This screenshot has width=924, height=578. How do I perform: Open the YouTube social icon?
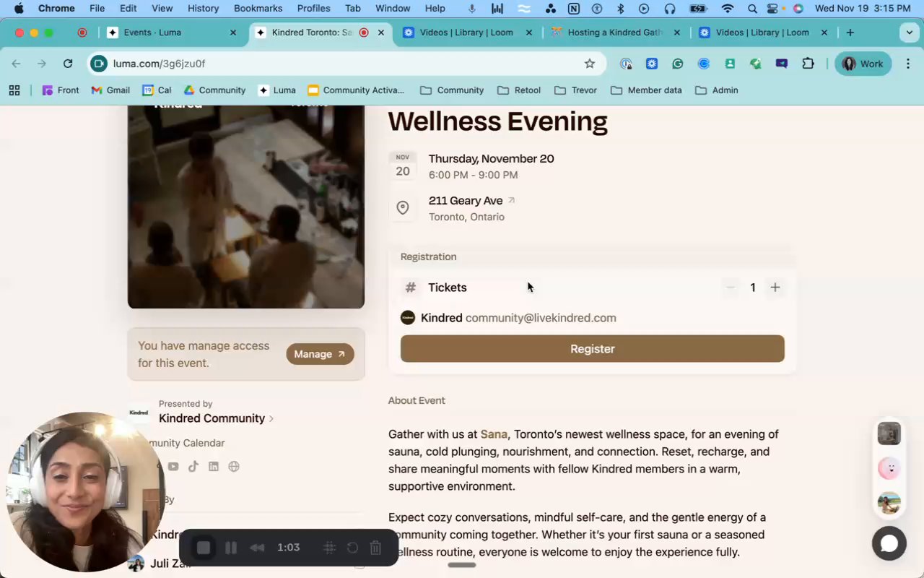pos(173,467)
